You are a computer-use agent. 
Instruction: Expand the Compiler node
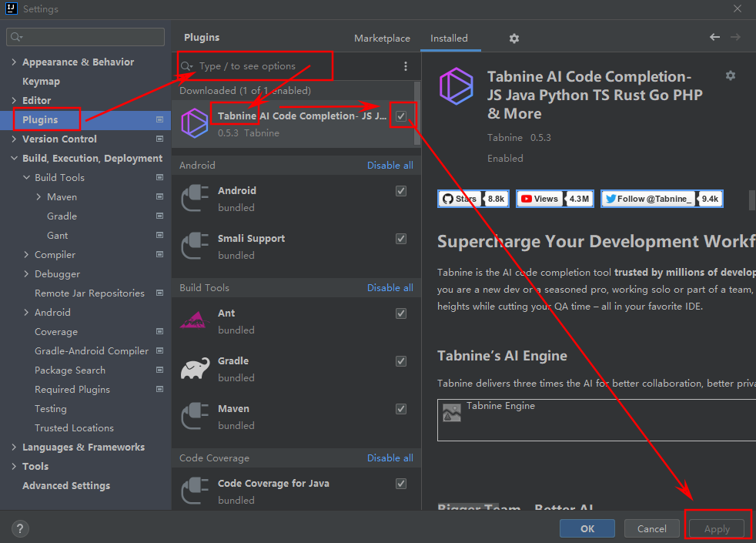tap(26, 255)
